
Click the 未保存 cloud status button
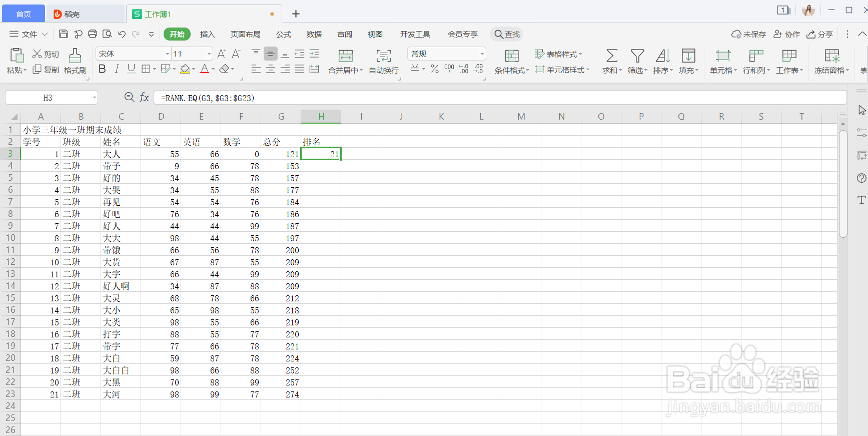pos(748,34)
